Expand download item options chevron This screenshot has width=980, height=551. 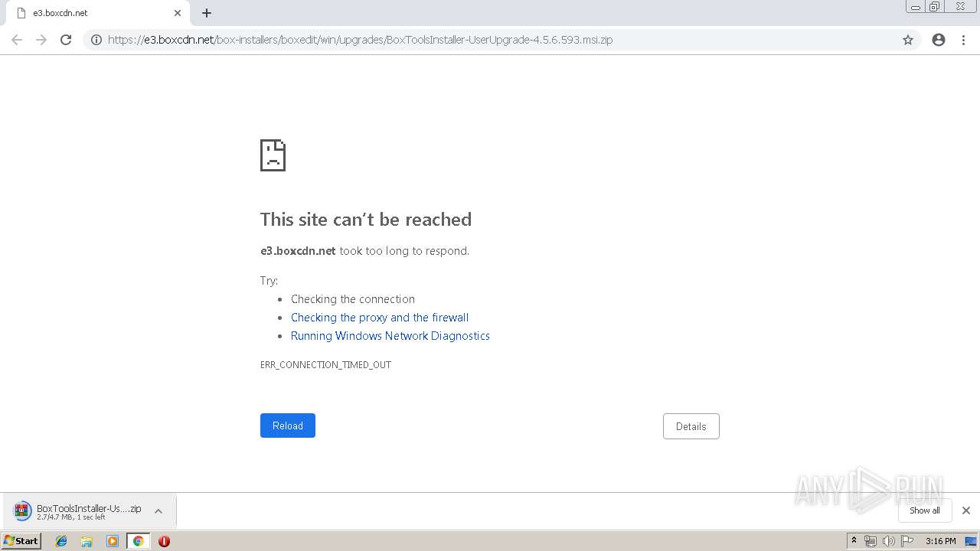(158, 511)
